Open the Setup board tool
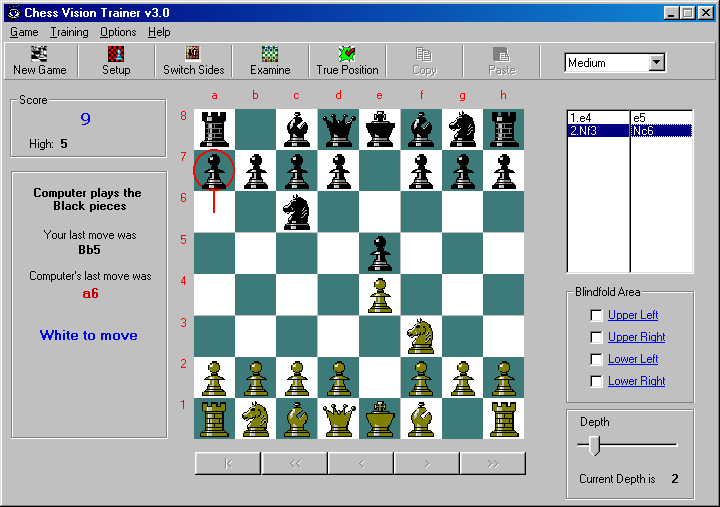The height and width of the screenshot is (507, 720). (x=116, y=61)
